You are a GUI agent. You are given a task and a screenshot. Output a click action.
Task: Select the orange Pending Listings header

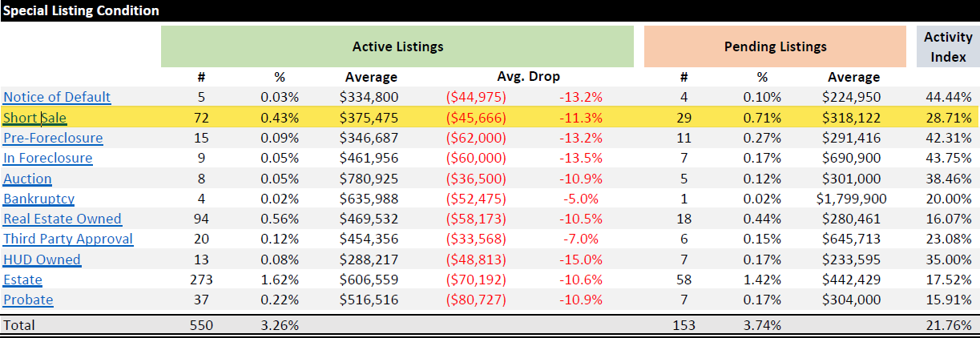(775, 46)
